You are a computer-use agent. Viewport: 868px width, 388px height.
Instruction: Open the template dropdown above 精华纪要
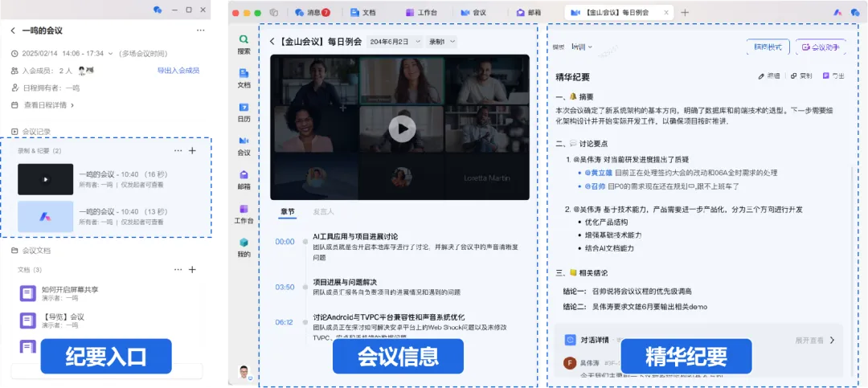(x=581, y=47)
